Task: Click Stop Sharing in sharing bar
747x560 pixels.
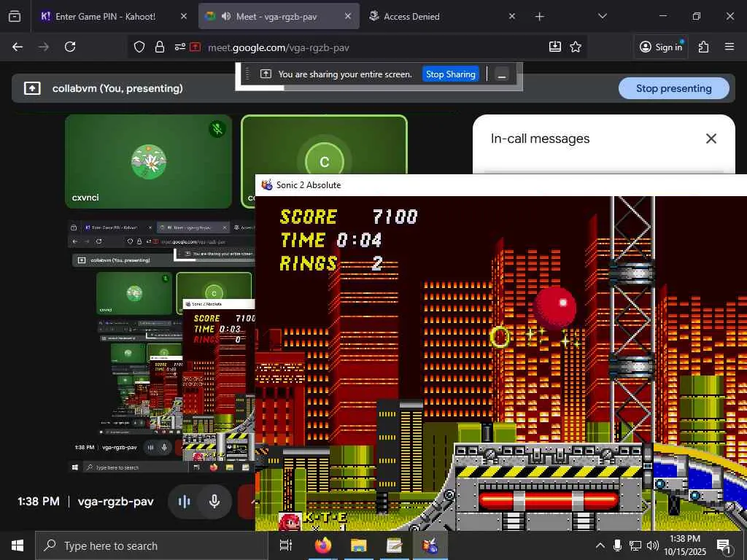Action: [x=450, y=74]
